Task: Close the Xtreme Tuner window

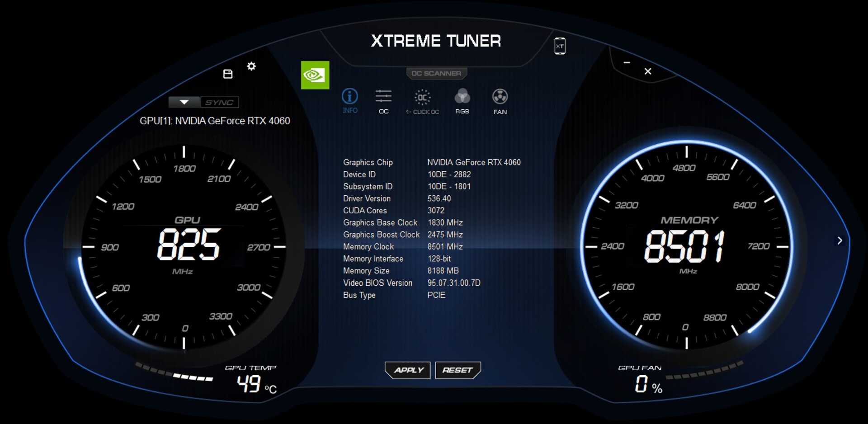Action: (648, 71)
